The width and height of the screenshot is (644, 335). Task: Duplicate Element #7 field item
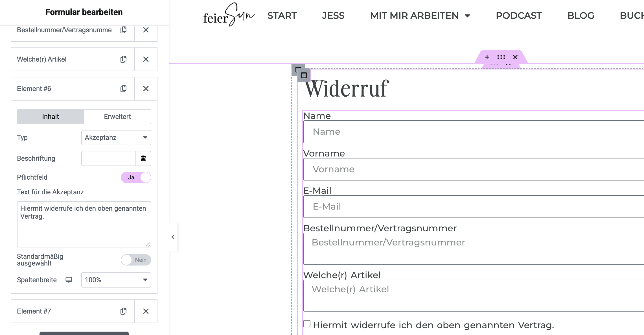(x=123, y=311)
